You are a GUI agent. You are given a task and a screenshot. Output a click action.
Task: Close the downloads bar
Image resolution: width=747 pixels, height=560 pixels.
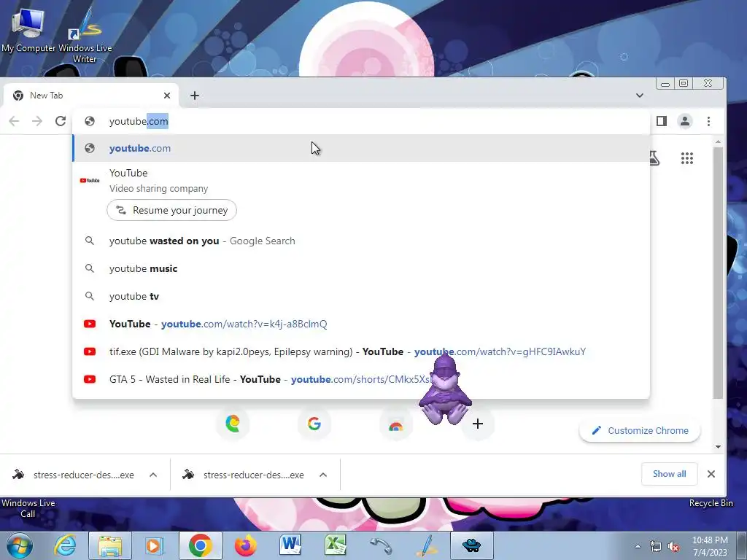click(x=711, y=474)
